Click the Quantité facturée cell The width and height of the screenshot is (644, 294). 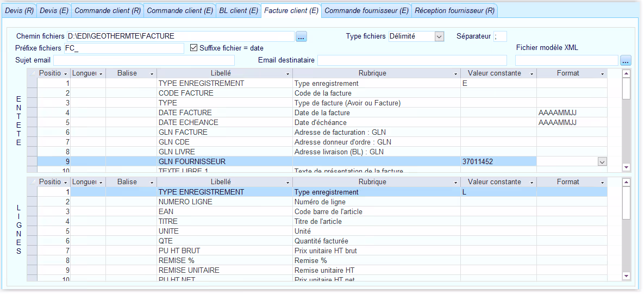377,241
